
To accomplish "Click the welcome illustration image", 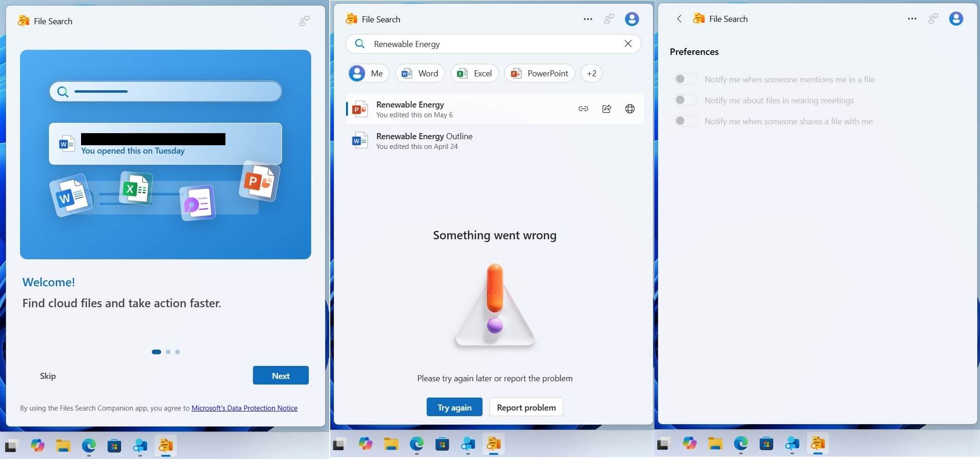I will point(165,155).
